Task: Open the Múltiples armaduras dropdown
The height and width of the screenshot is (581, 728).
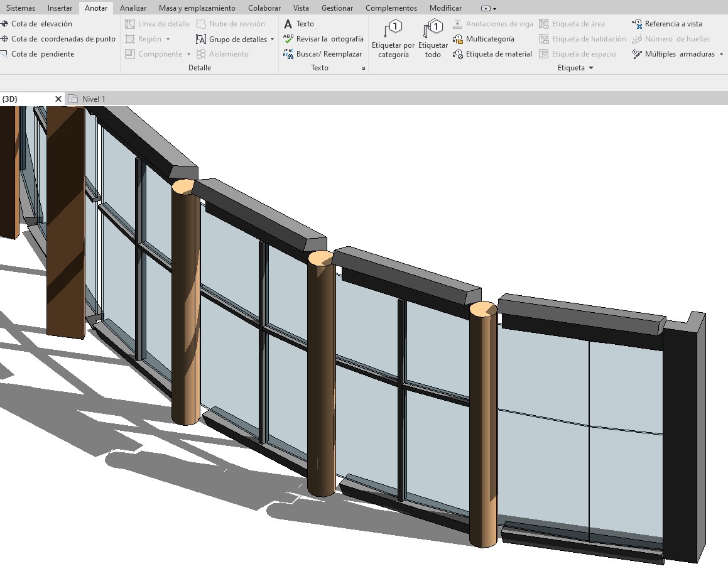Action: (x=721, y=55)
